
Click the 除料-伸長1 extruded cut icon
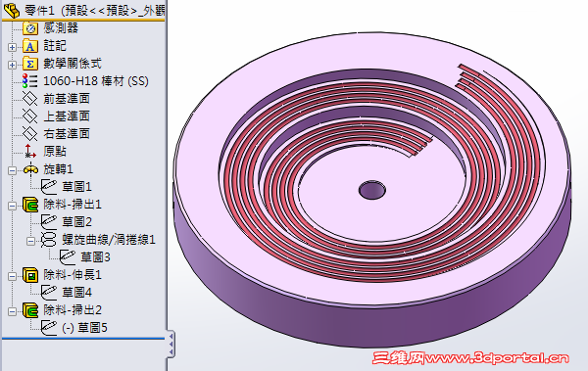pyautogui.click(x=30, y=275)
